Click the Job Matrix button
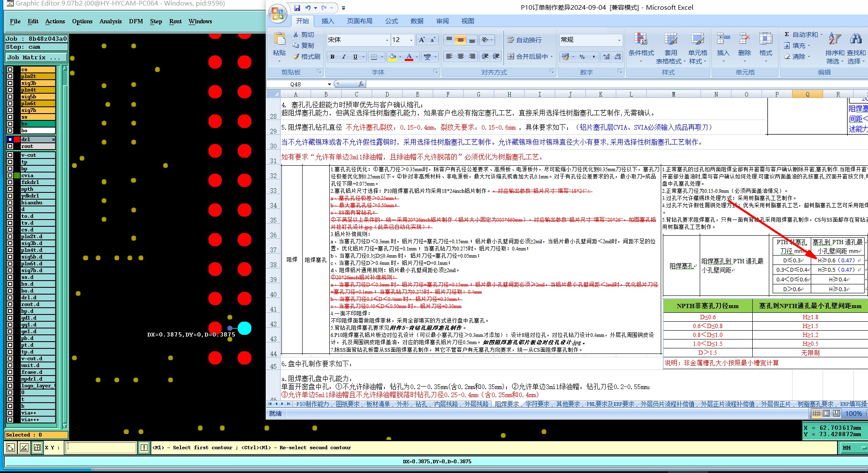Screen dimensions: 868x473 [x=36, y=57]
